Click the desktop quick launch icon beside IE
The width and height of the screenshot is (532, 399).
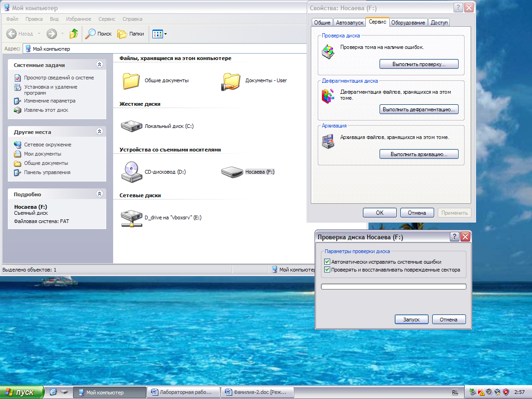coord(64,392)
